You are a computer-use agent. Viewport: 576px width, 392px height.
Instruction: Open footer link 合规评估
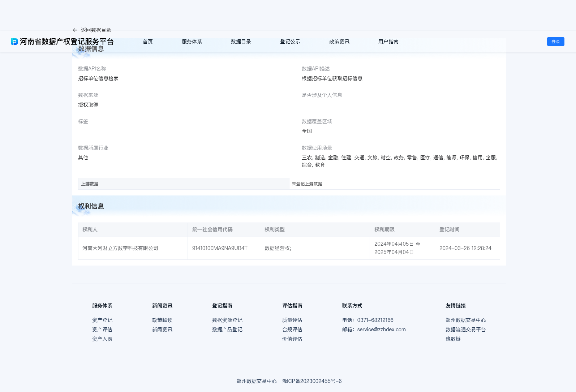click(x=292, y=329)
